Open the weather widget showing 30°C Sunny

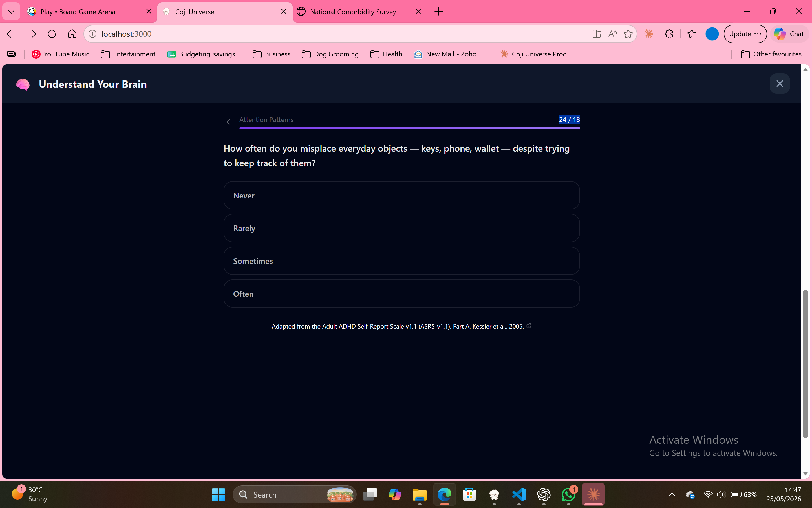tap(30, 494)
